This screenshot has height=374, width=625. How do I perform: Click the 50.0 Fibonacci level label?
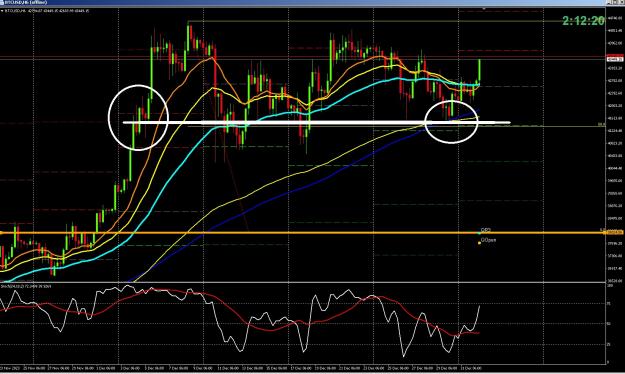[x=601, y=124]
